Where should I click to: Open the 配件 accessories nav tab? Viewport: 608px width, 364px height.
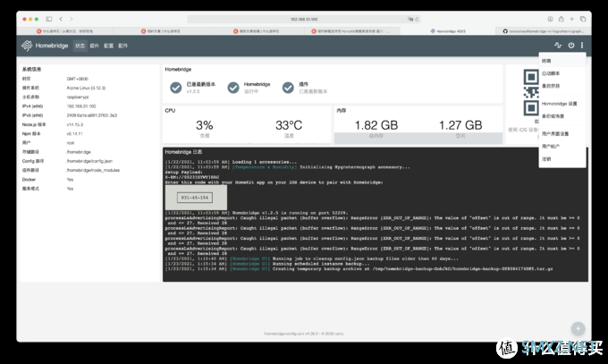[122, 46]
